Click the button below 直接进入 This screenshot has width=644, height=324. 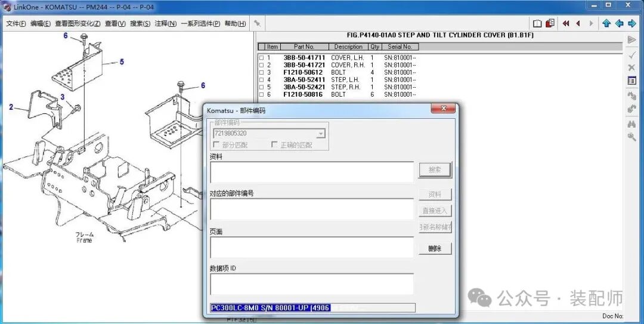(x=435, y=227)
